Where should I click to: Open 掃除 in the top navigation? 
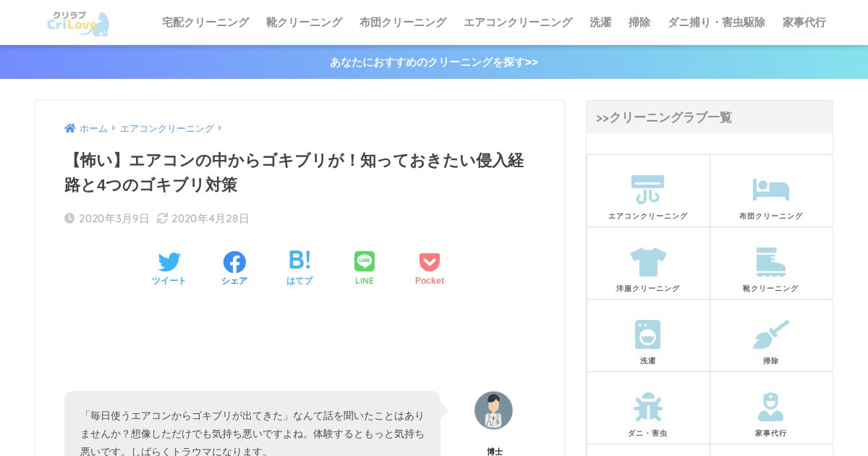coord(639,22)
